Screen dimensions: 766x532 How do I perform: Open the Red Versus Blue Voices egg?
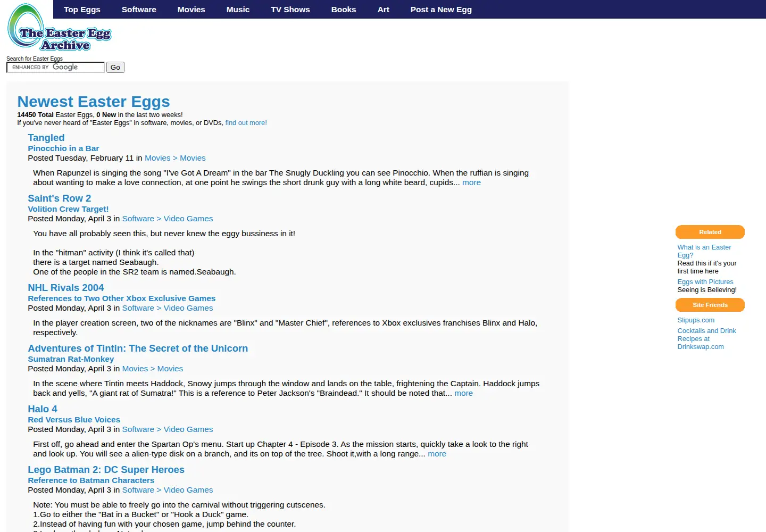[74, 420]
